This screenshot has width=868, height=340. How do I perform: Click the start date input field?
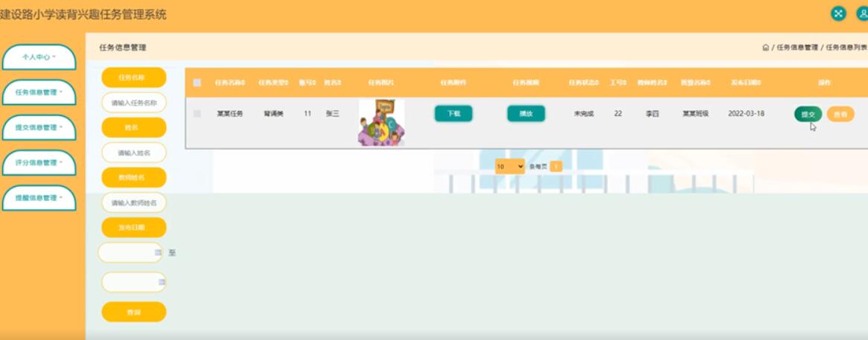pos(130,253)
